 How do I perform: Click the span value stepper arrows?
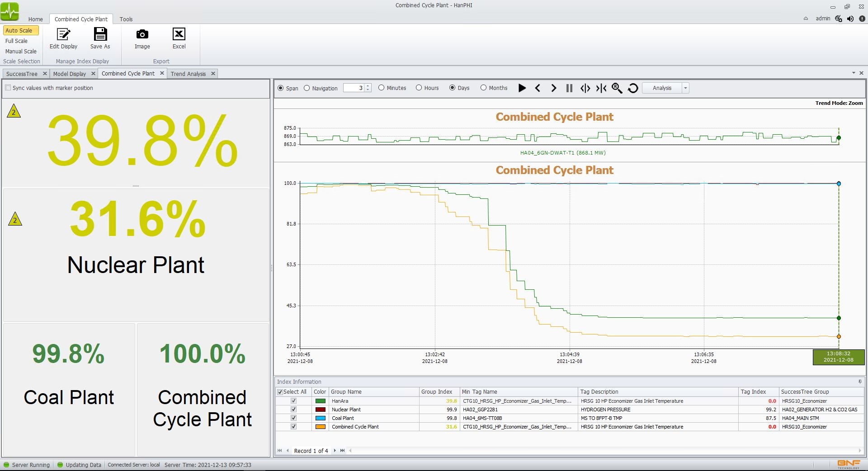point(368,88)
